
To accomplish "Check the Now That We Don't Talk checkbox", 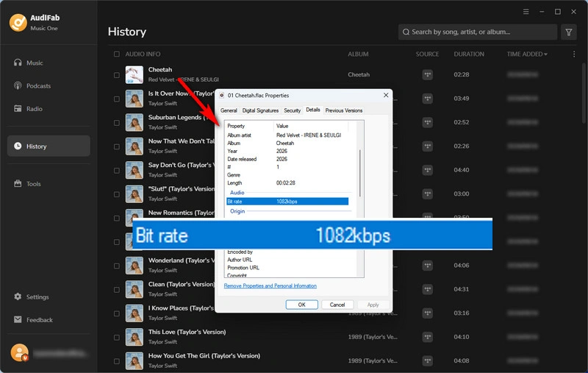I will tap(117, 146).
